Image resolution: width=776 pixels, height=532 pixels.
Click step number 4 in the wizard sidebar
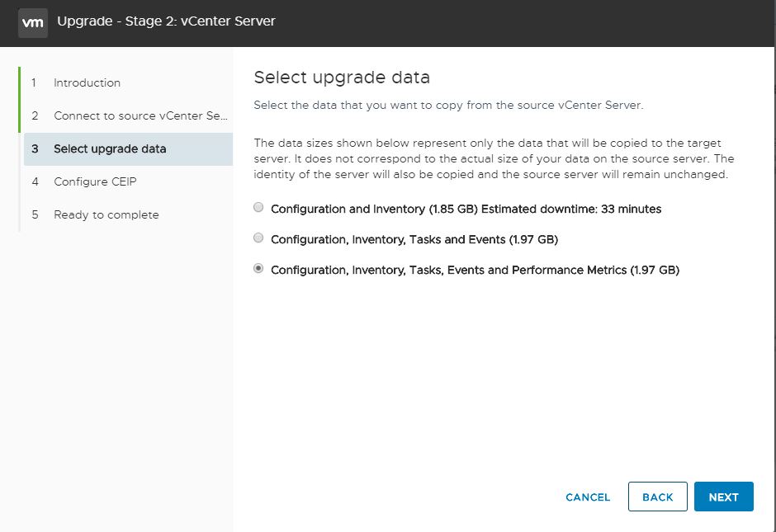pos(35,182)
